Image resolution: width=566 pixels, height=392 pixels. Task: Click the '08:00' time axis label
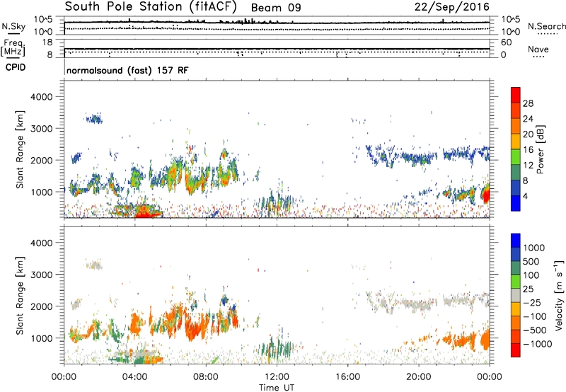click(206, 377)
